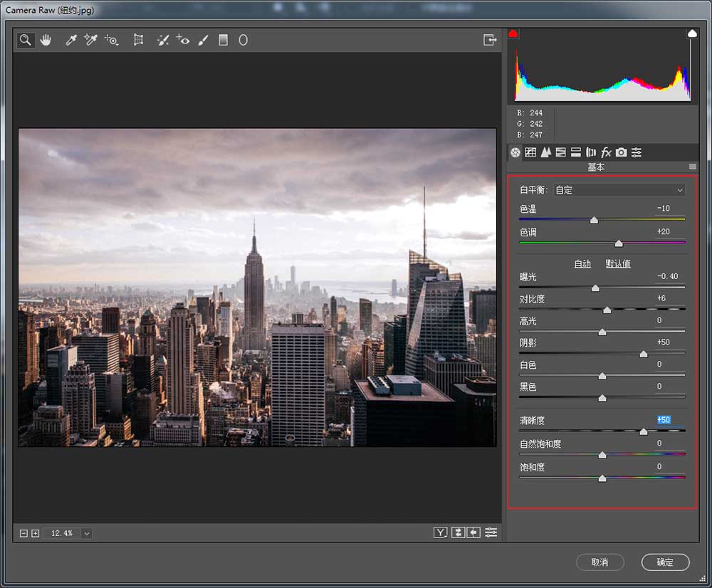Viewport: 712px width, 588px height.
Task: Open the Effects fx panel tab
Action: point(606,152)
